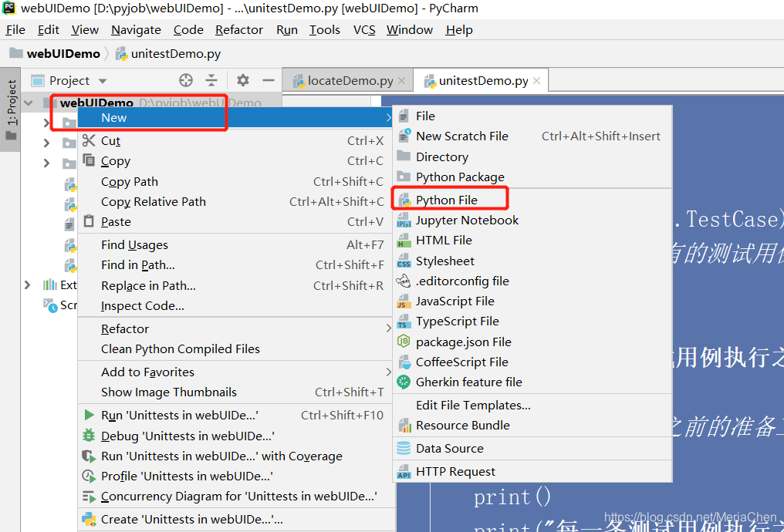
Task: Choose Copy Relative Path menu entry
Action: pos(236,201)
